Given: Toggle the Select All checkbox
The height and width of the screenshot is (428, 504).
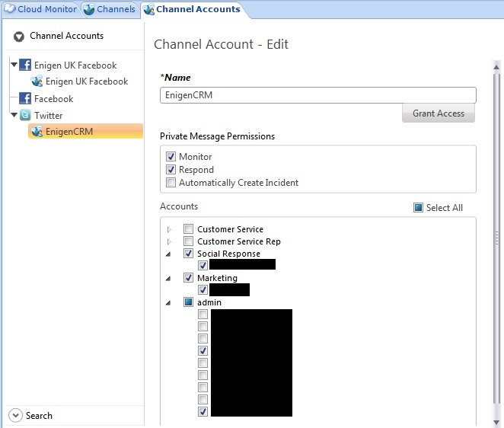Looking at the screenshot, I should pyautogui.click(x=418, y=208).
